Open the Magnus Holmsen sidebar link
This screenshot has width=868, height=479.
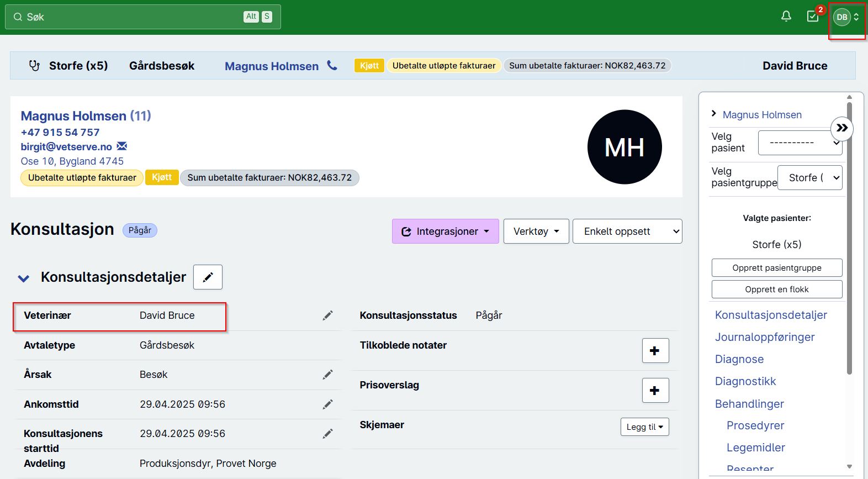[762, 115]
